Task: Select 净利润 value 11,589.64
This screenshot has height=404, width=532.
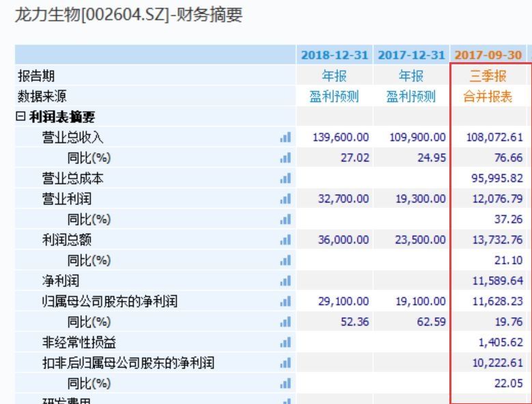Action: click(x=497, y=281)
